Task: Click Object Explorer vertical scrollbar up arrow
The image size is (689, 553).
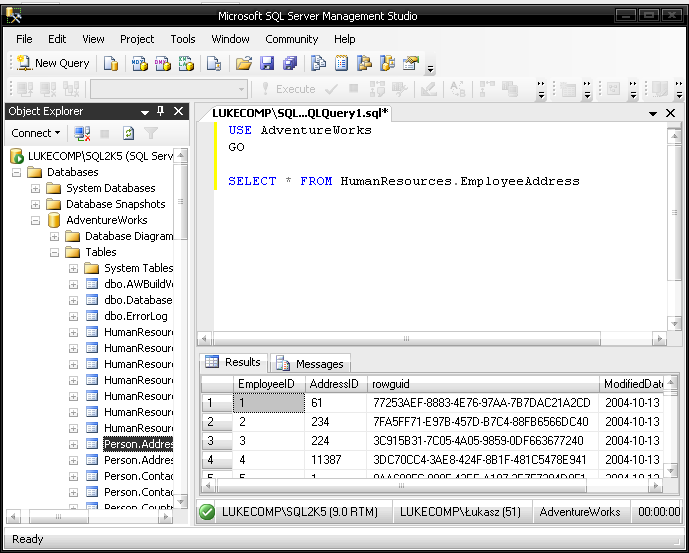Action: [x=181, y=155]
